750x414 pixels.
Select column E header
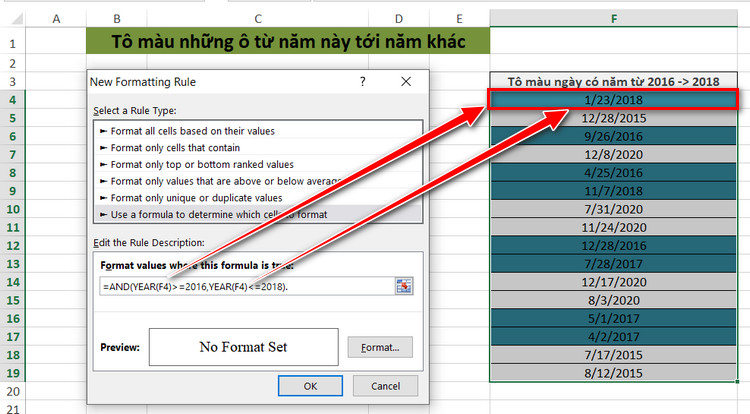pos(459,19)
